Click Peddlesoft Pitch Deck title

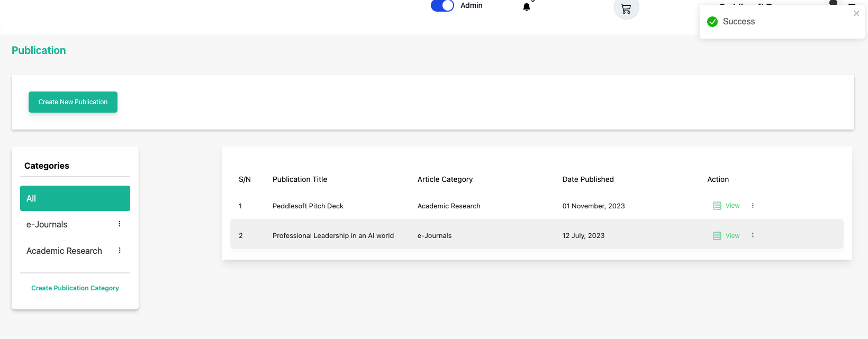tap(308, 206)
